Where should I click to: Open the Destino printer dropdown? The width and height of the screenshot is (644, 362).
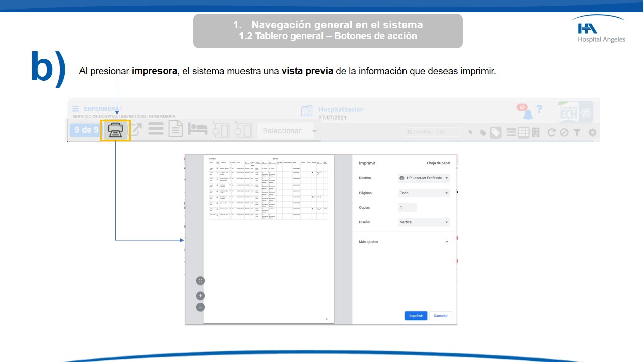point(424,178)
